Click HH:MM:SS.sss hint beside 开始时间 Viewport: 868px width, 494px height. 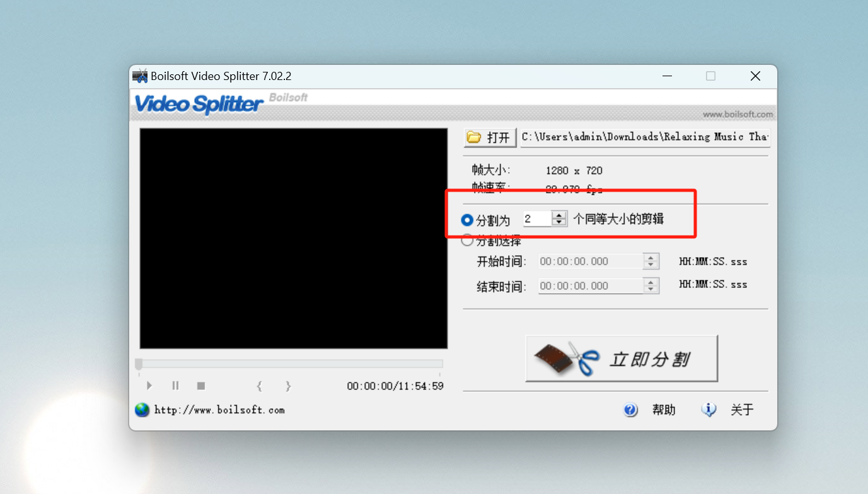[x=713, y=261]
